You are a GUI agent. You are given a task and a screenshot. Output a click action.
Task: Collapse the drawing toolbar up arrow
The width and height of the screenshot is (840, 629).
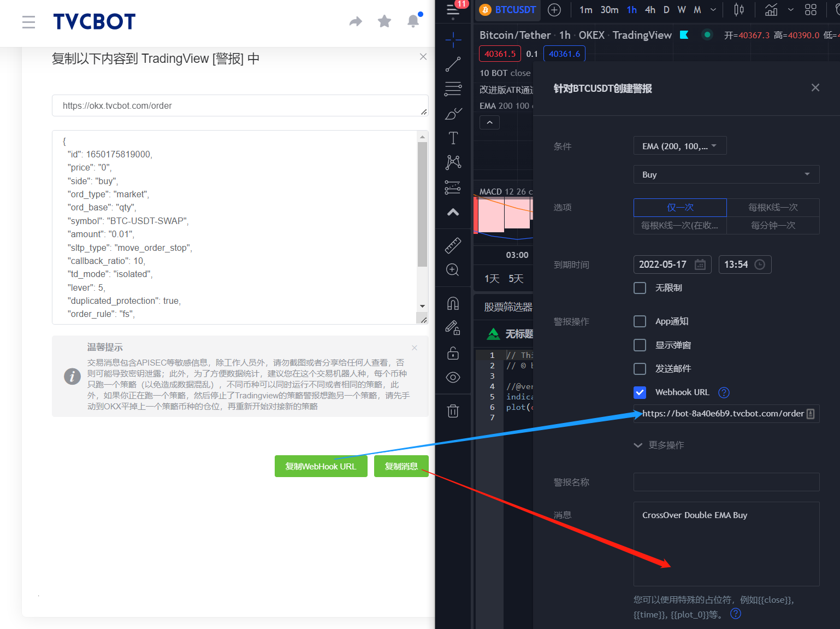click(453, 213)
